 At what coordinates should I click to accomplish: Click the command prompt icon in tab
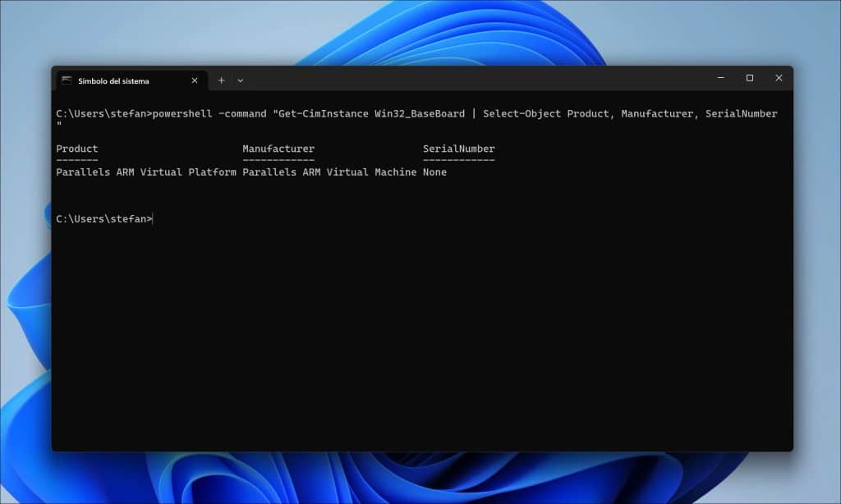(67, 80)
